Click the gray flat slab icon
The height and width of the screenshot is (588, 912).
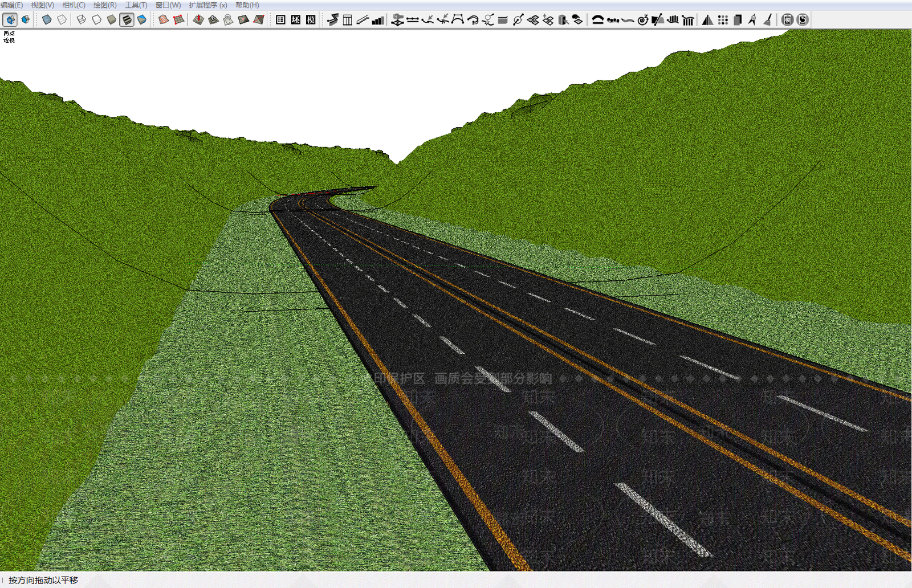point(503,20)
